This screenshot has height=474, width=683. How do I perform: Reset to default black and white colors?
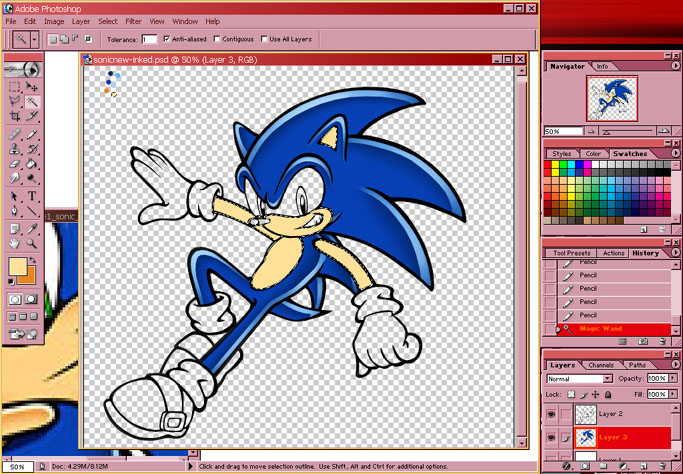tap(11, 282)
